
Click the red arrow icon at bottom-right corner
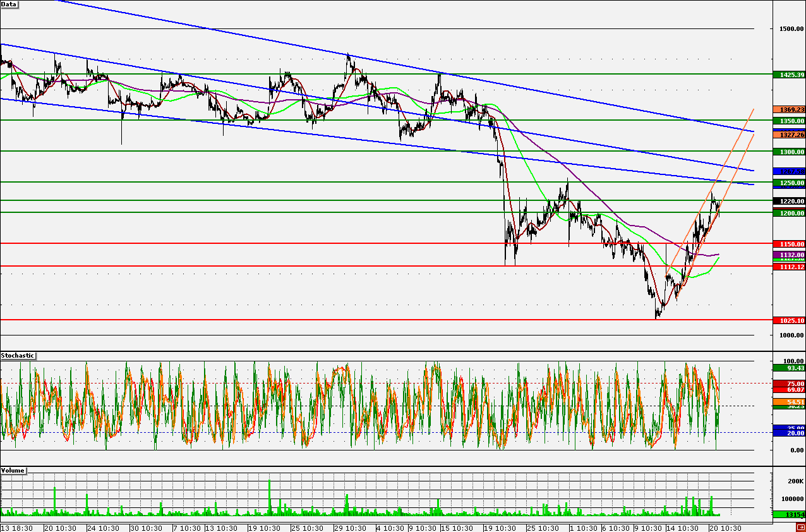[800, 527]
